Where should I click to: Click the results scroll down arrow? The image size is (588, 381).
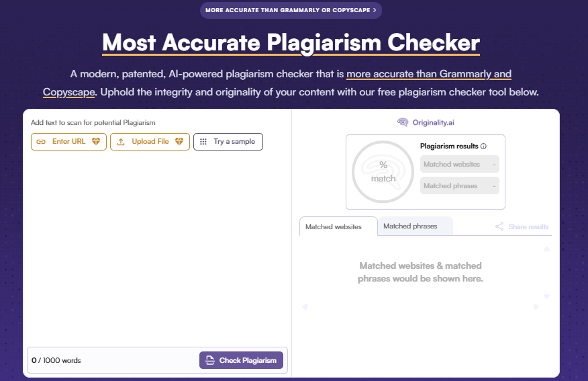[547, 296]
